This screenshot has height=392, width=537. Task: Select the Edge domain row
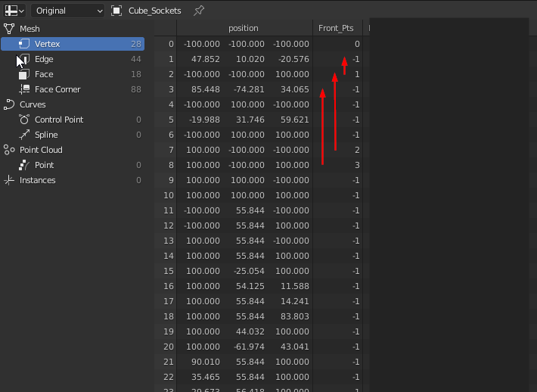73,59
